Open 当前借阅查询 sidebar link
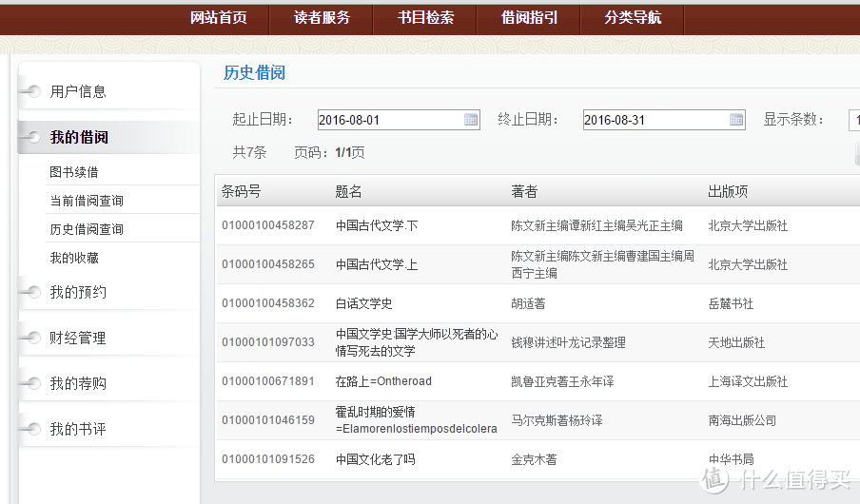860x504 pixels. click(87, 201)
